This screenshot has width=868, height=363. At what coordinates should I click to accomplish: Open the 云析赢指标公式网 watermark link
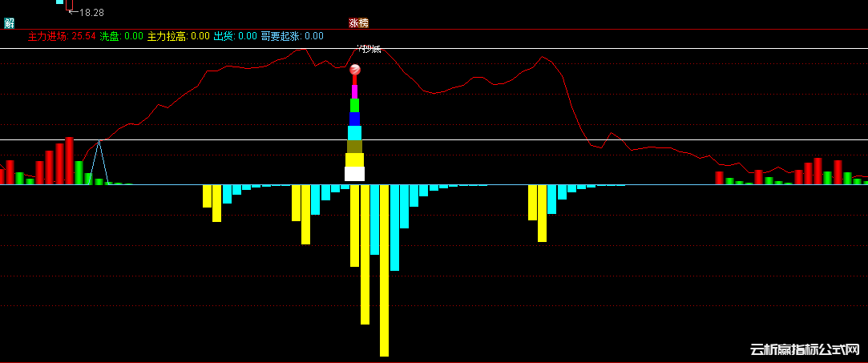pyautogui.click(x=804, y=349)
